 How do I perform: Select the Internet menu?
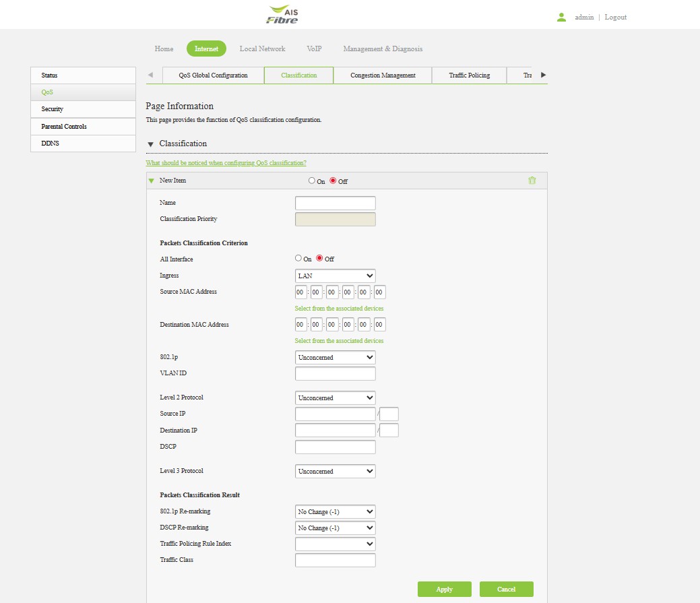click(206, 49)
